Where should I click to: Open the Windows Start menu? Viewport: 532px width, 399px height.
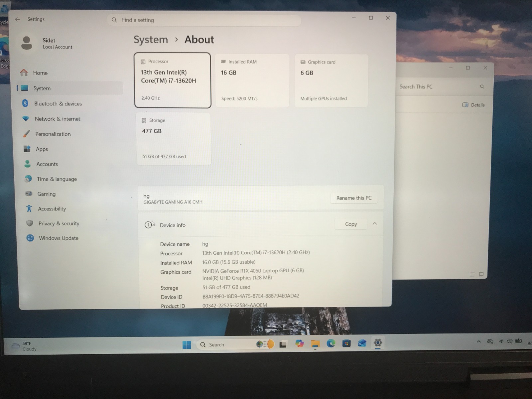(x=187, y=345)
